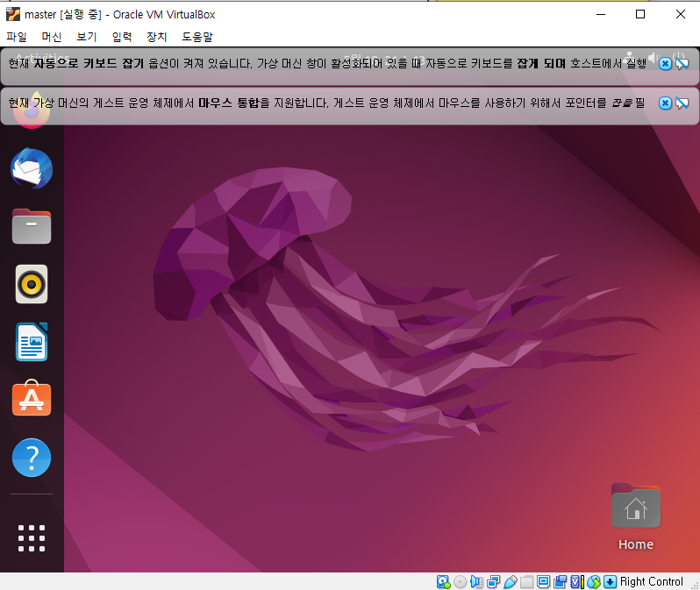Open the 입력 menu
Screen dimensions: 700x590
122,37
